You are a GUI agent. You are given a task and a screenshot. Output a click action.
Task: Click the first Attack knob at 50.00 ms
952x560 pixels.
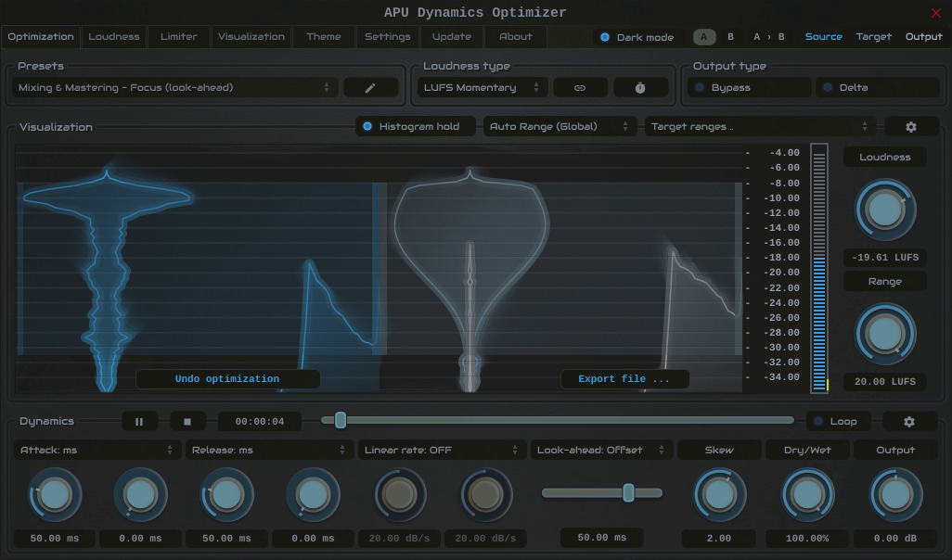coord(55,495)
